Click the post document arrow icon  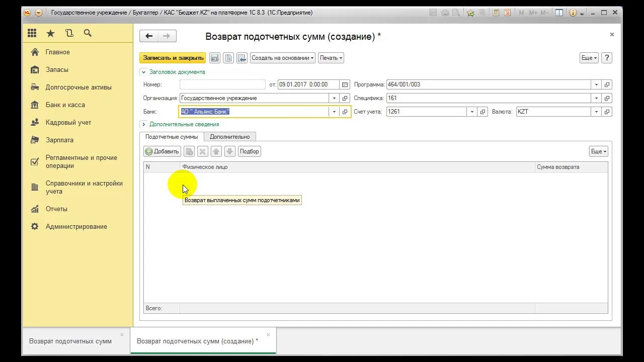242,58
